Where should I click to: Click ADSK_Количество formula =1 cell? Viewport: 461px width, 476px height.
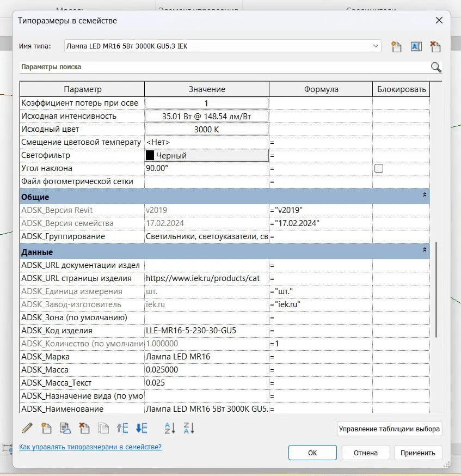pos(321,344)
